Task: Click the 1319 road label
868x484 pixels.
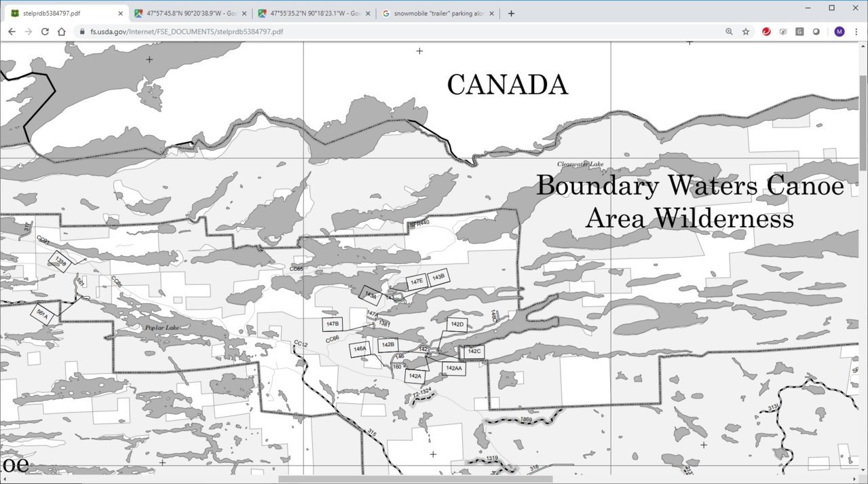Action: pyautogui.click(x=493, y=459)
